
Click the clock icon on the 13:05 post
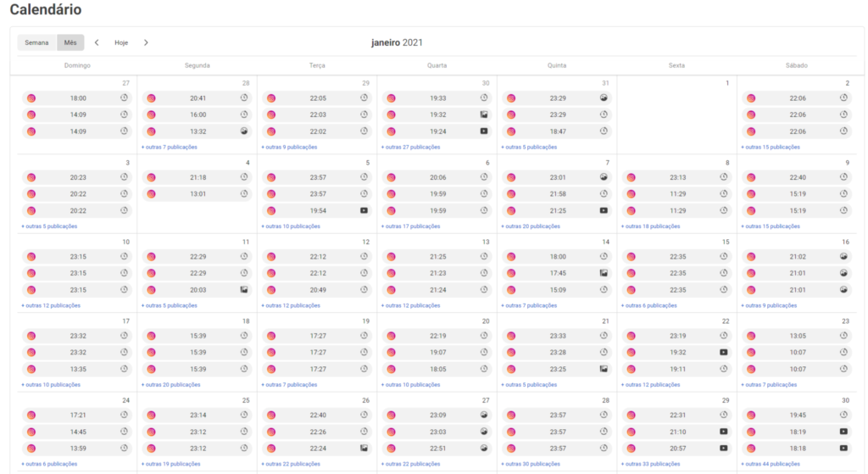click(843, 335)
